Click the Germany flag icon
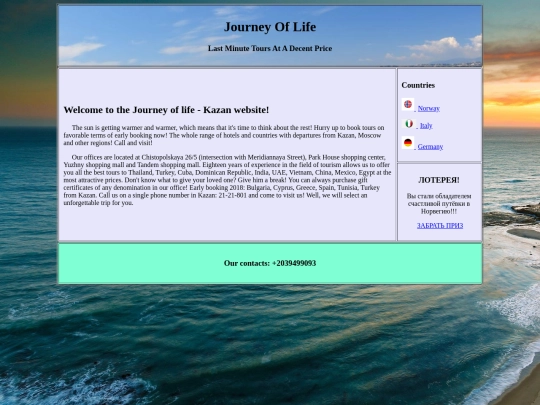 (408, 143)
